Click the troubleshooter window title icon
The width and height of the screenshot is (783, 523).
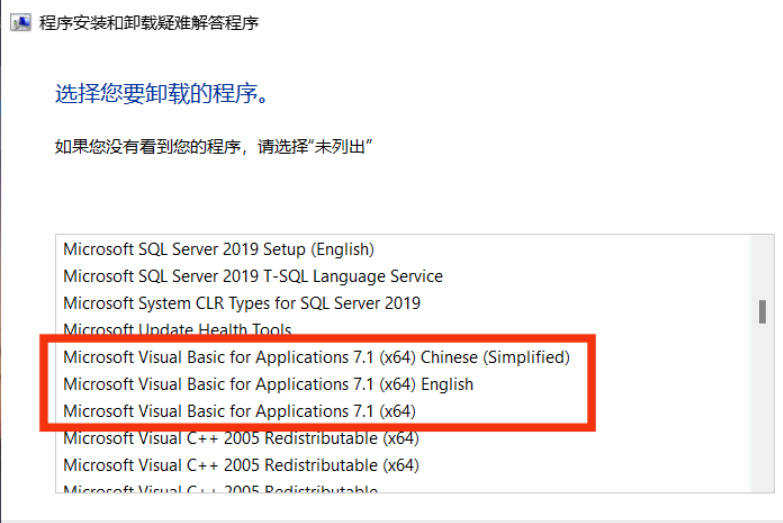click(21, 22)
